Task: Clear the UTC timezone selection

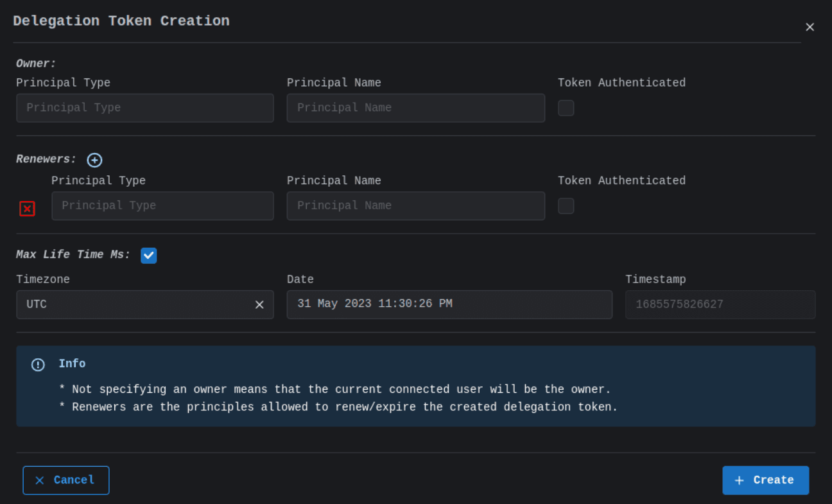Action: click(x=259, y=305)
